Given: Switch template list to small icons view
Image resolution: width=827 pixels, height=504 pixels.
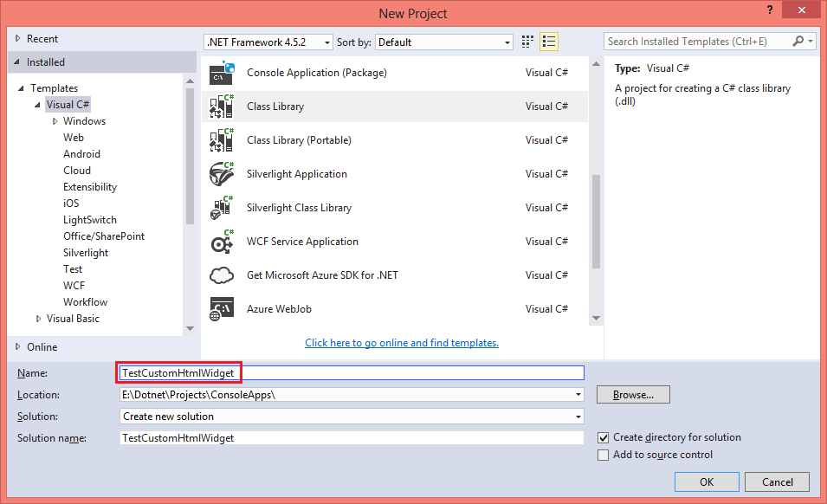Looking at the screenshot, I should tap(527, 41).
